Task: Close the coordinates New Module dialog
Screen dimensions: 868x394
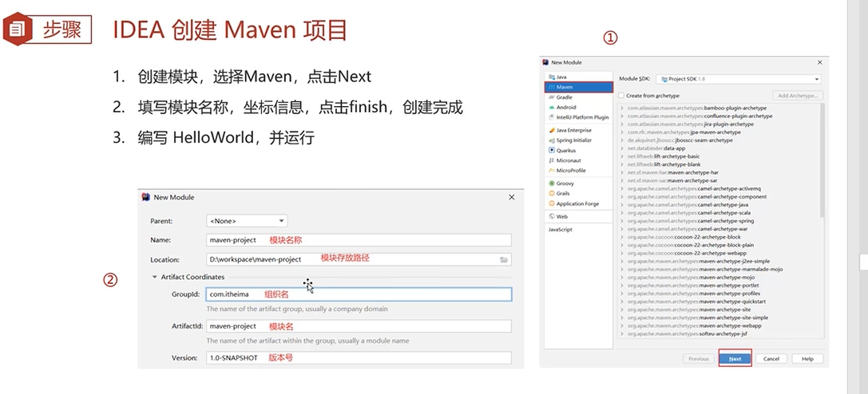Action: (512, 197)
